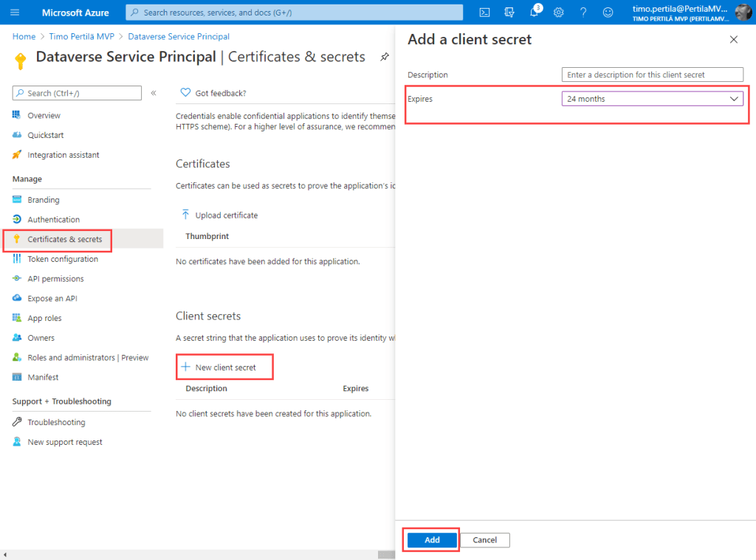Click New client secret

pyautogui.click(x=224, y=367)
